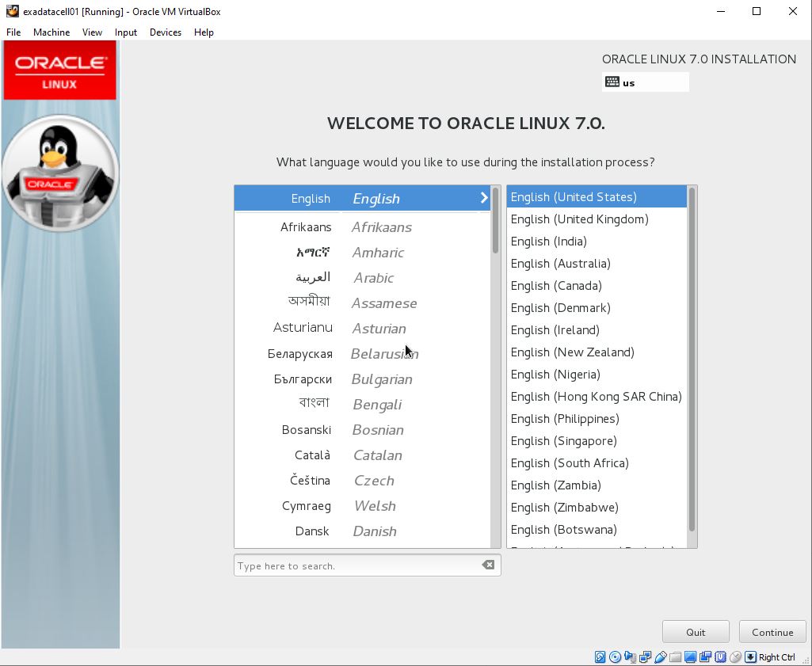
Task: Choose English (South Africa) locale
Action: tap(597, 463)
